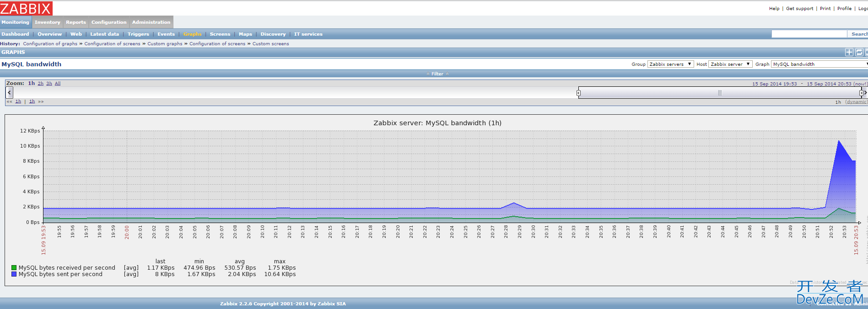This screenshot has height=309, width=868.
Task: Click legend text 'MySQL bytes received per second'
Action: 67,268
